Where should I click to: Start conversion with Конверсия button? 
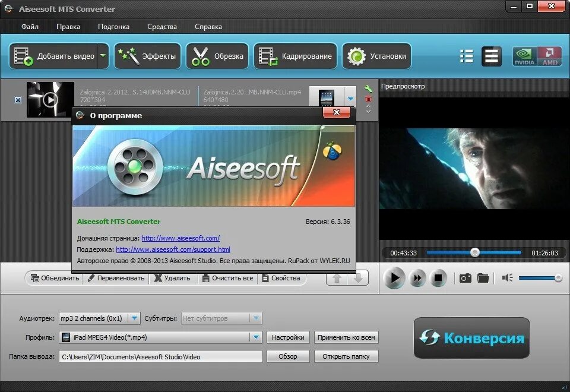pyautogui.click(x=471, y=338)
